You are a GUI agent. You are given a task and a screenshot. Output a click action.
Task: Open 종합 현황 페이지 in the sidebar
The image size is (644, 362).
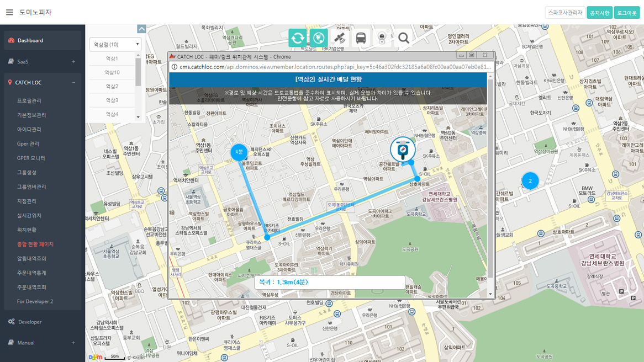35,244
